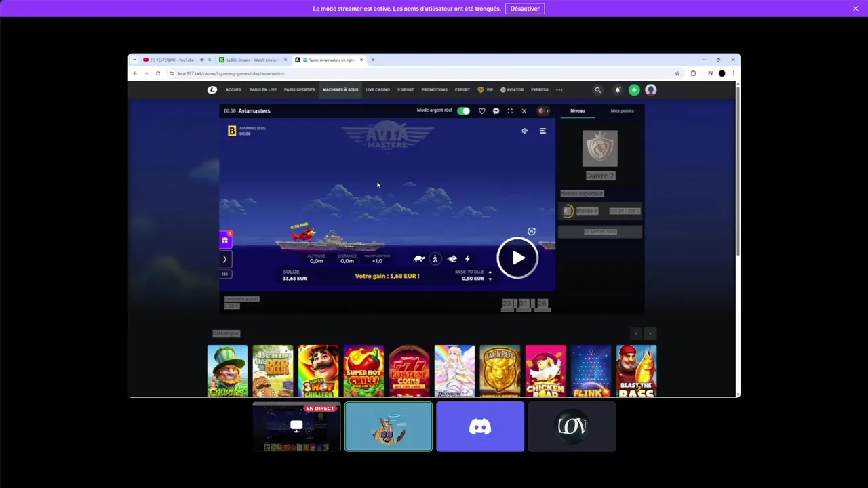
Task: Select walking normal speed
Action: tap(435, 259)
